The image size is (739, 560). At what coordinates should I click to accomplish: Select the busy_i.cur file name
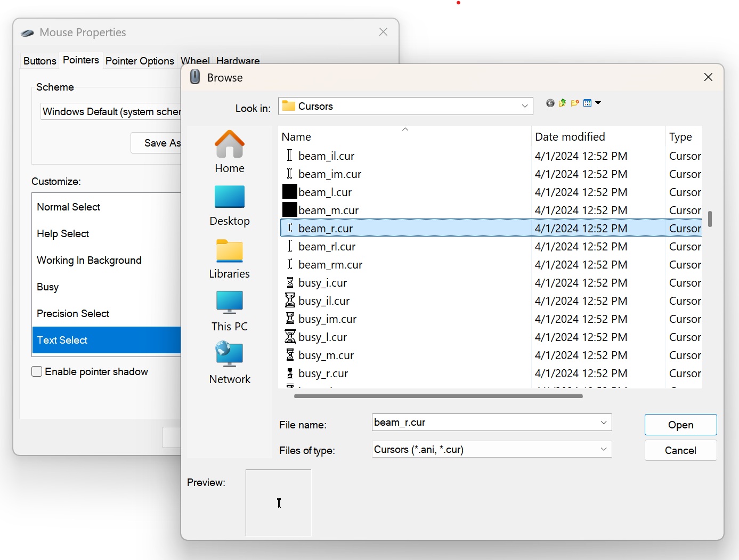click(x=322, y=283)
